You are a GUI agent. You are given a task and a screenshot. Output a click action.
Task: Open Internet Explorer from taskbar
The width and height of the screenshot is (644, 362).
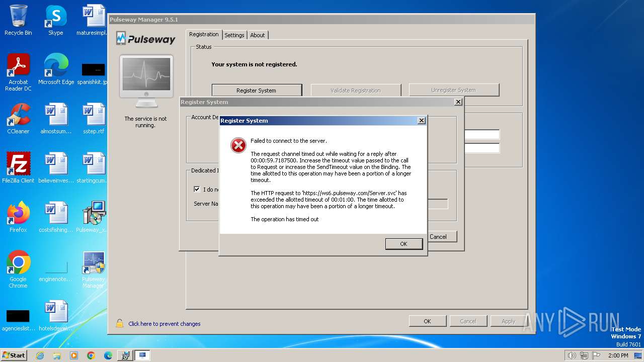pyautogui.click(x=40, y=355)
